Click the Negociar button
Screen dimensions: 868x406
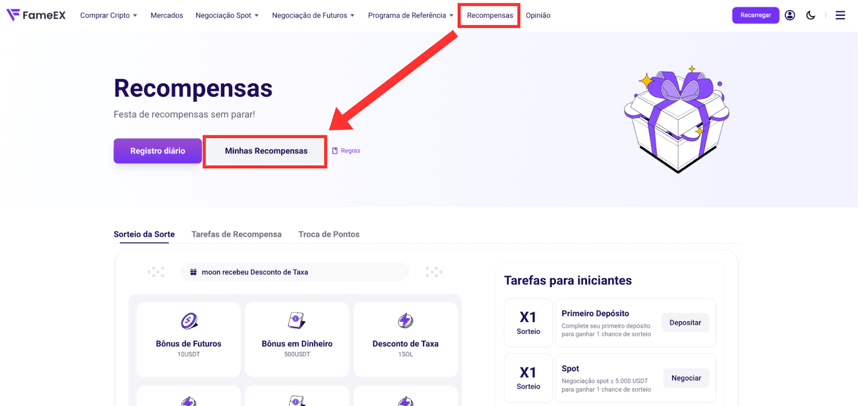[686, 378]
